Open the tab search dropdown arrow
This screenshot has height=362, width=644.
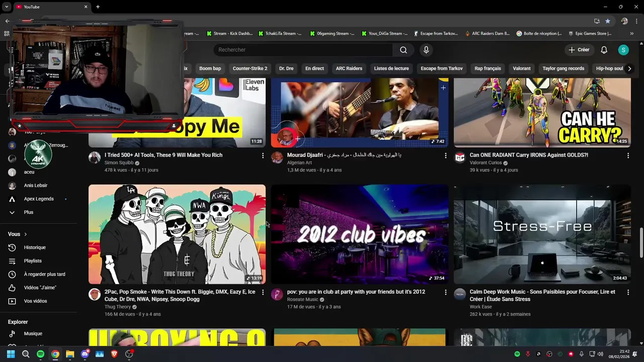pyautogui.click(x=7, y=7)
